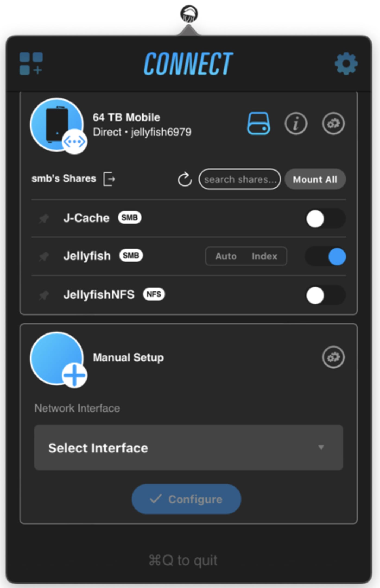
Task: Click Direct • jellyfish6979 text
Action: pos(142,132)
